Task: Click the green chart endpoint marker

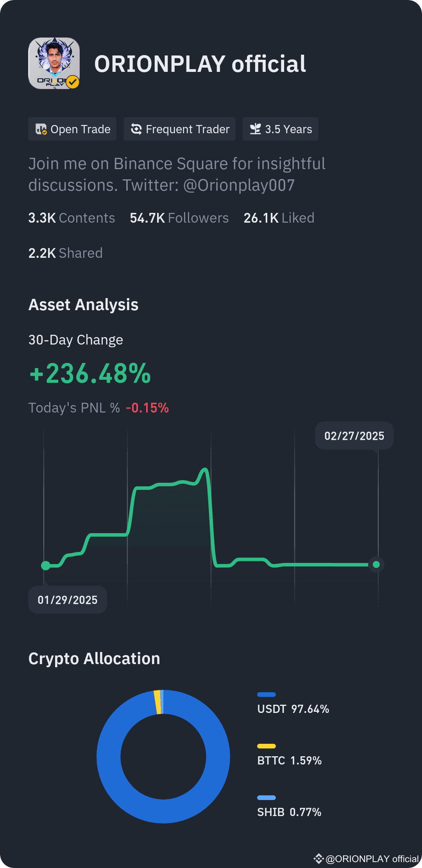Action: pyautogui.click(x=376, y=564)
